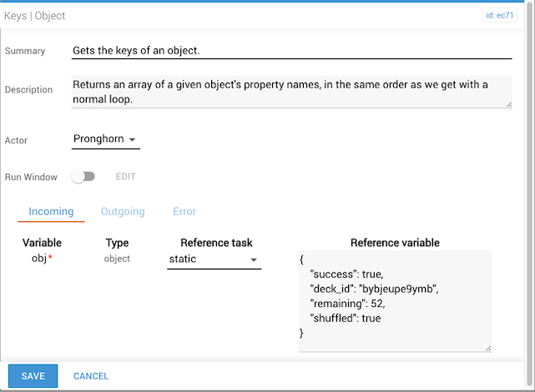Click the Variable column header
Screen dimensions: 535x392
pos(42,243)
